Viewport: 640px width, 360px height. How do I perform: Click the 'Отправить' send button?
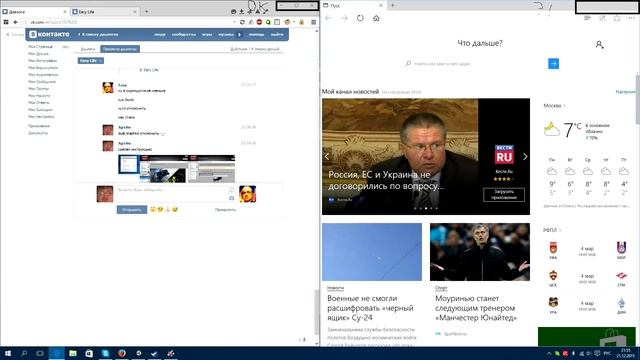[x=132, y=210]
